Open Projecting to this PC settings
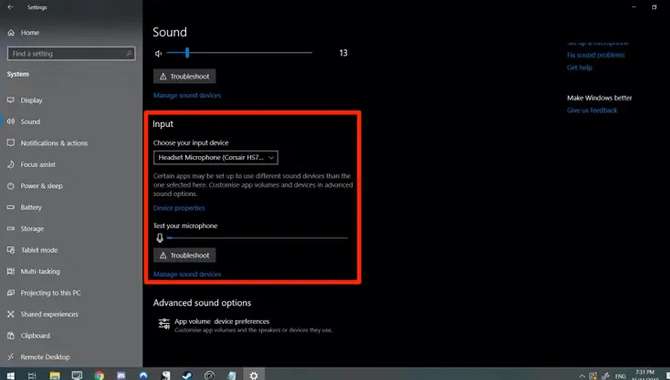670x380 pixels. click(44, 293)
